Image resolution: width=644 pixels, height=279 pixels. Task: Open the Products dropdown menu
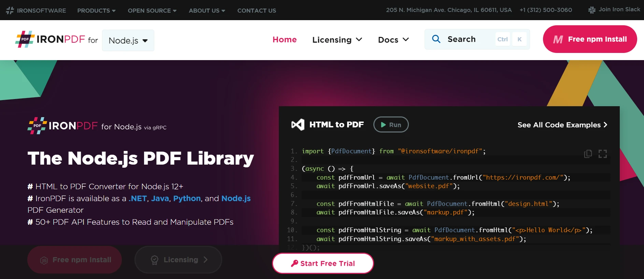pos(96,11)
